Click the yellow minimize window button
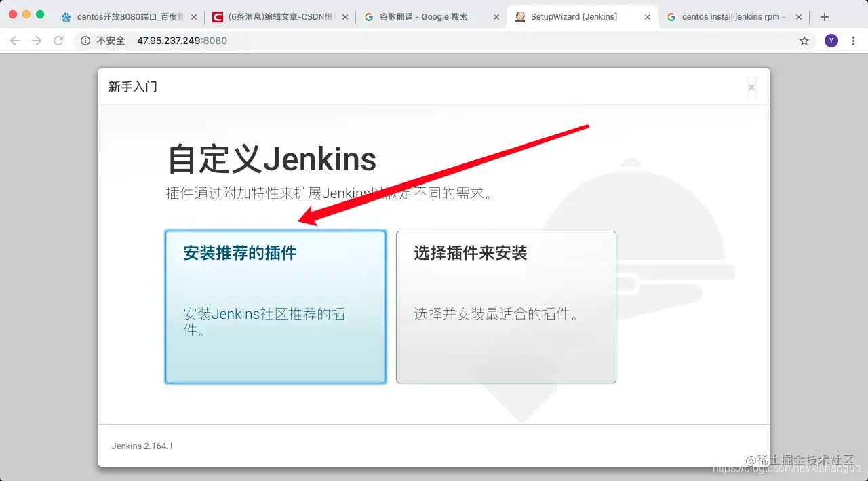Image resolution: width=868 pixels, height=481 pixels. [x=26, y=14]
